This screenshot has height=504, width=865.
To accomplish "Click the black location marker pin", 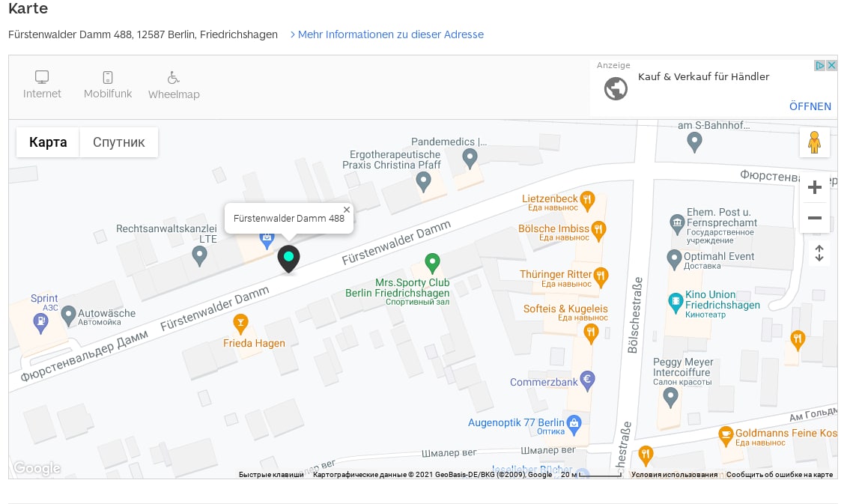I will click(x=288, y=258).
